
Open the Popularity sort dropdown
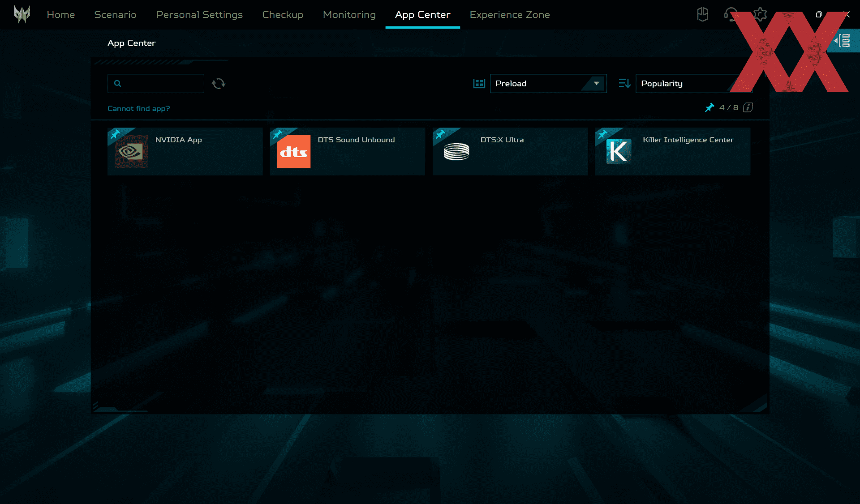(685, 84)
